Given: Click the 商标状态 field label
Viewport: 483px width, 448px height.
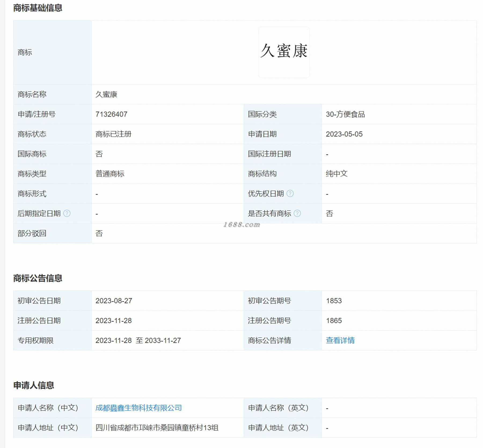Looking at the screenshot, I should [x=32, y=134].
